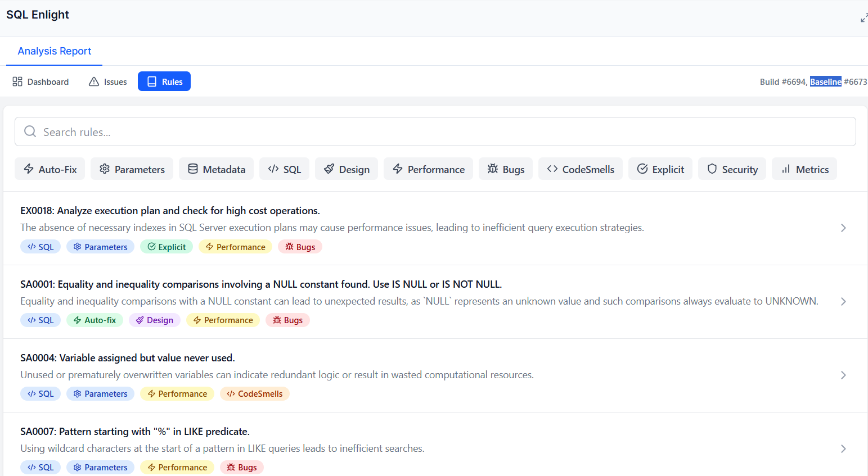Click the Parameters tag under SA0007
Image resolution: width=868 pixels, height=476 pixels.
tap(100, 468)
